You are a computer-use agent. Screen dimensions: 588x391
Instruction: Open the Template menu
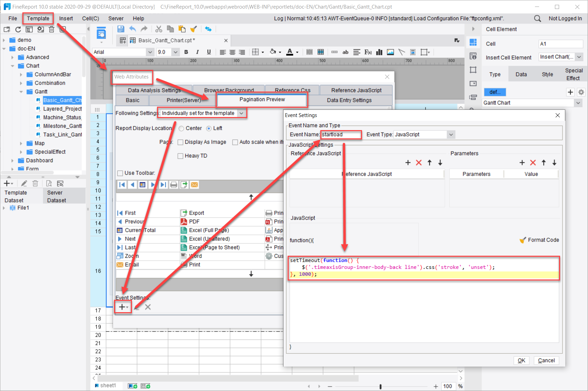click(38, 19)
